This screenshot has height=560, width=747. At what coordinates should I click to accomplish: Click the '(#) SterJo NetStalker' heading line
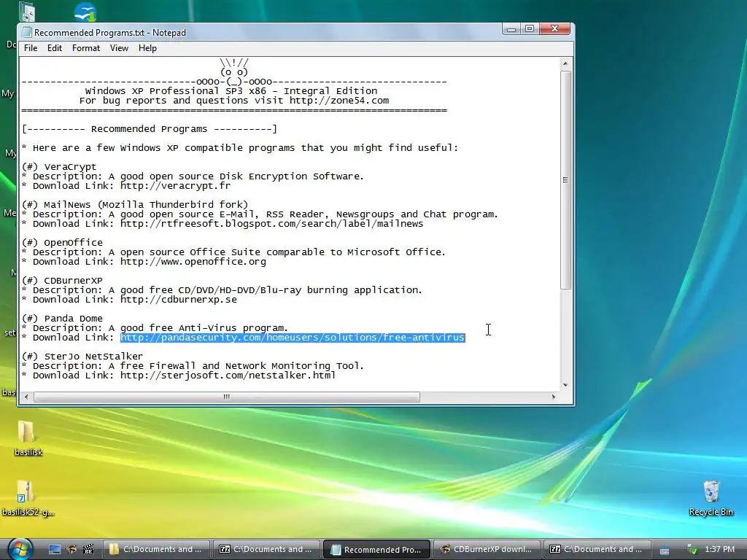82,357
